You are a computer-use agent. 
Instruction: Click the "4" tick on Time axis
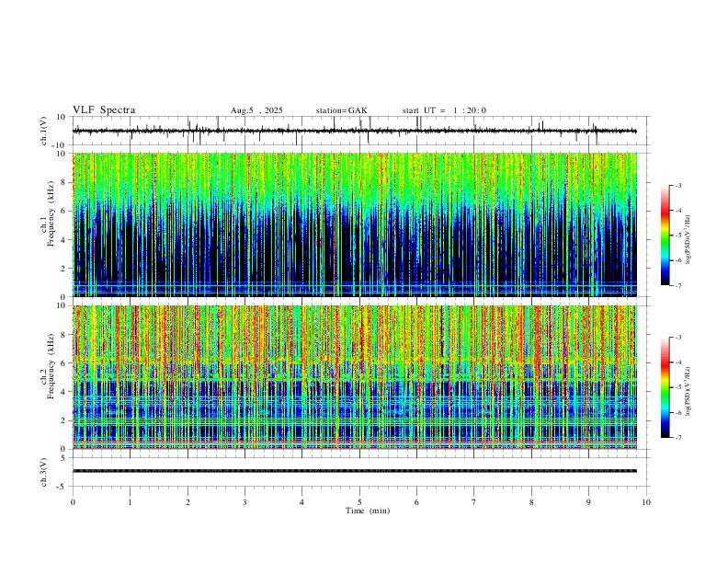tap(301, 502)
